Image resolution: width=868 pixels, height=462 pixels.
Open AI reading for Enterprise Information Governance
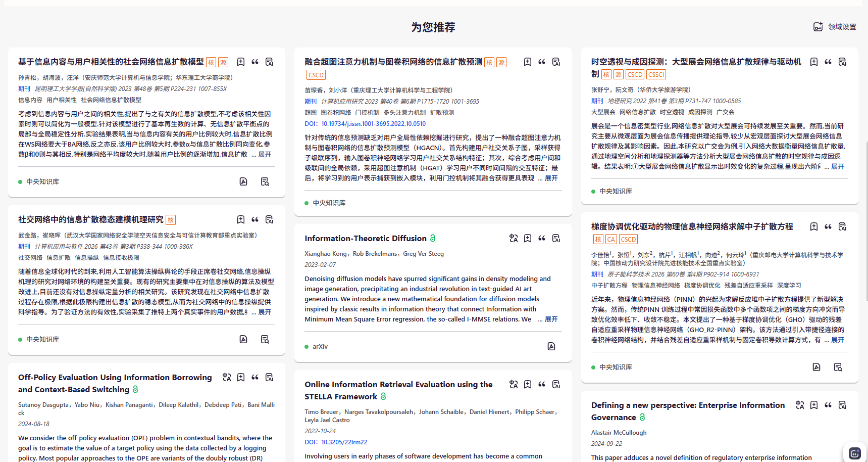click(842, 405)
